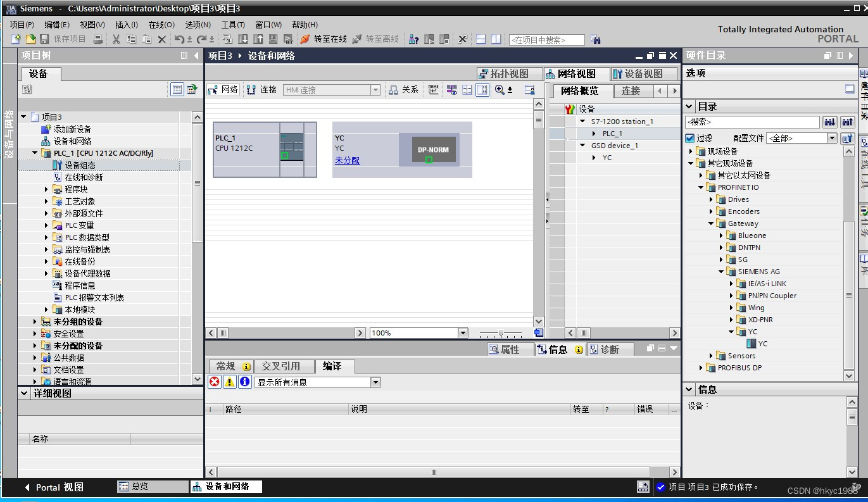This screenshot has width=868, height=502.
Task: Click the show page breaks icon
Action: (467, 90)
